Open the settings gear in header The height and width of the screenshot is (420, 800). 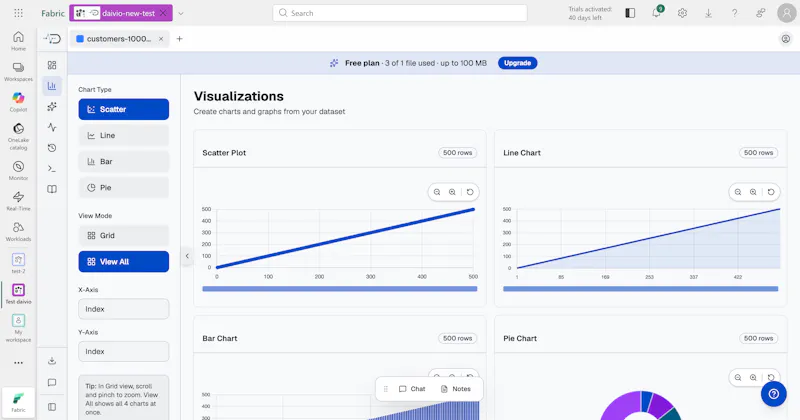[x=682, y=13]
